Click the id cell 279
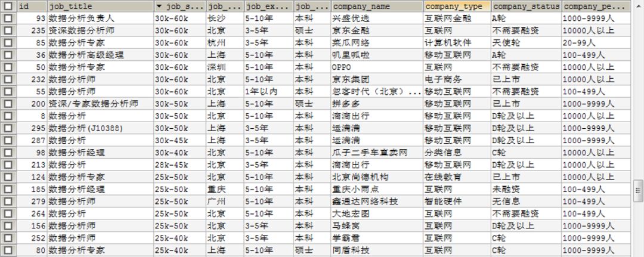Viewport: 644px width, 257px height. pos(32,202)
